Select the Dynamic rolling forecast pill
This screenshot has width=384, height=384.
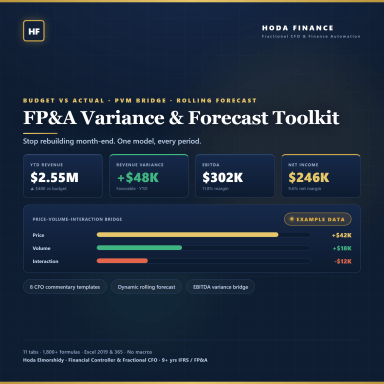146,287
